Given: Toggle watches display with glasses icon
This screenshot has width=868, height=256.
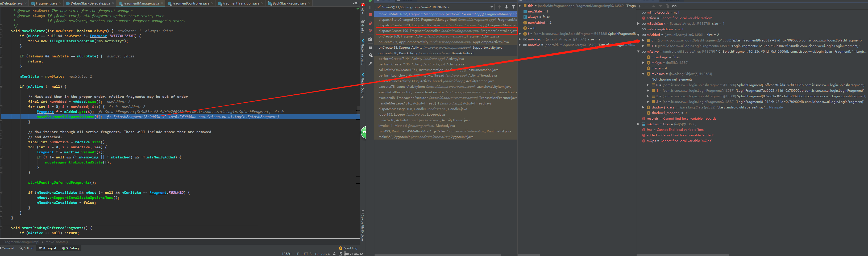Looking at the screenshot, I should (674, 6).
